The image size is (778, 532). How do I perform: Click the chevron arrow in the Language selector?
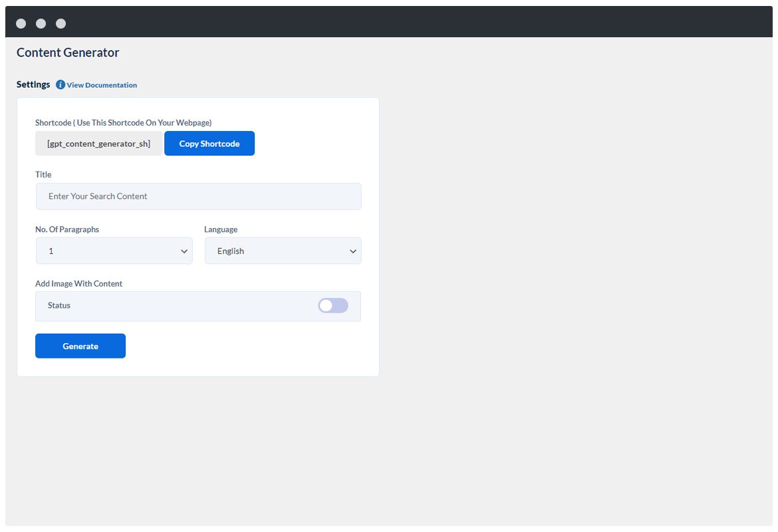pyautogui.click(x=353, y=251)
